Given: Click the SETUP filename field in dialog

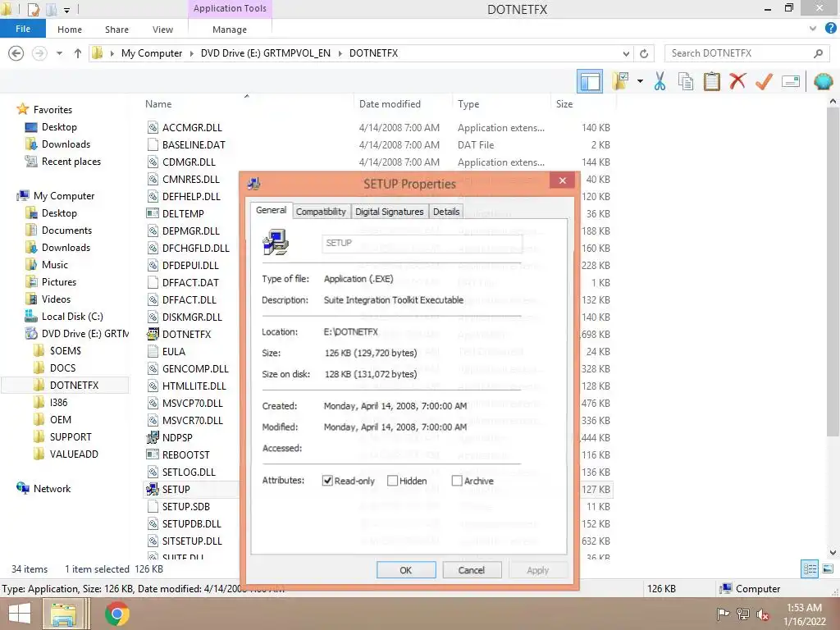Looking at the screenshot, I should (x=422, y=243).
